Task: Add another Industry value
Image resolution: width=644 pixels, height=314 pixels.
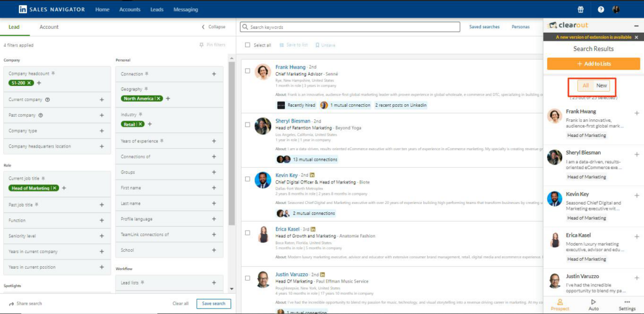Action: tap(150, 124)
